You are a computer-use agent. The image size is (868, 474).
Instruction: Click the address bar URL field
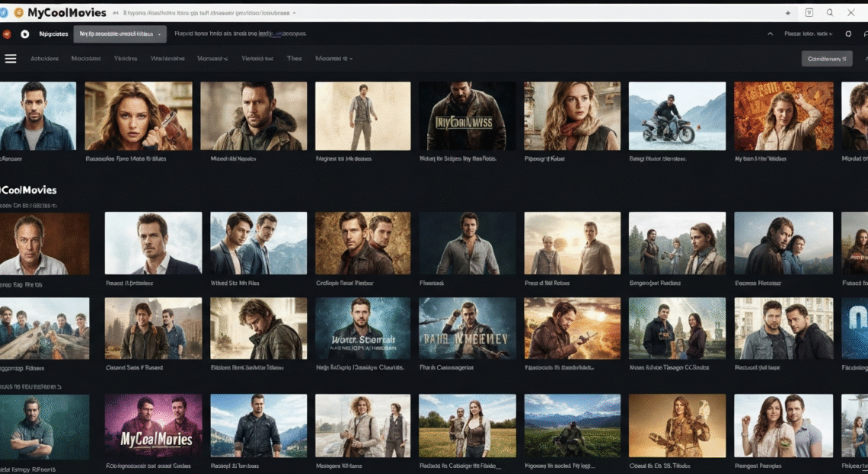[206, 13]
